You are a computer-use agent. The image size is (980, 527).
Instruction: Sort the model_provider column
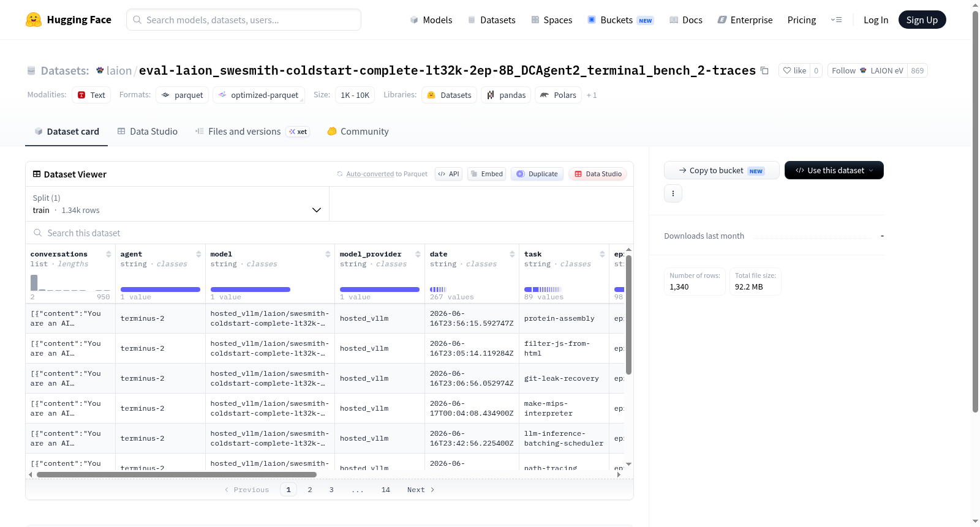[418, 254]
